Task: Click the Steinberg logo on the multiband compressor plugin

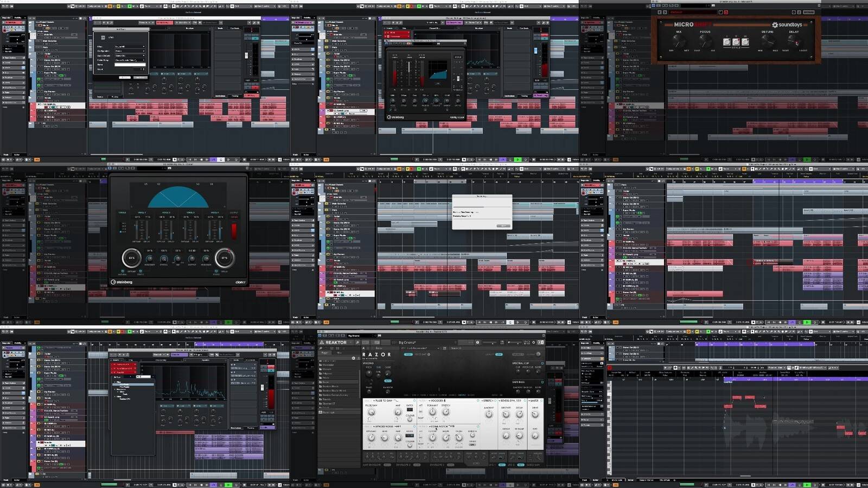Action: click(x=395, y=117)
